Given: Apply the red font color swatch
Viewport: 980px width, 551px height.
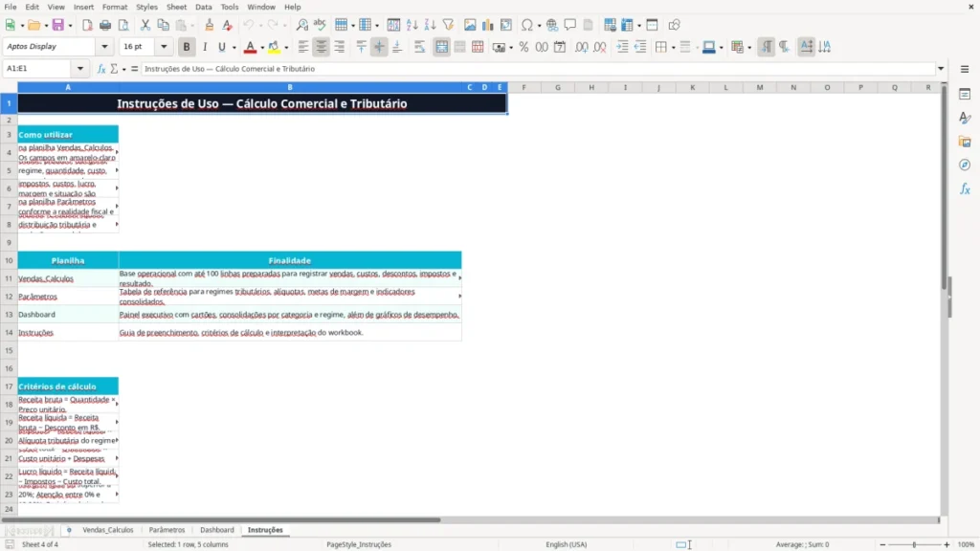Looking at the screenshot, I should 250,47.
